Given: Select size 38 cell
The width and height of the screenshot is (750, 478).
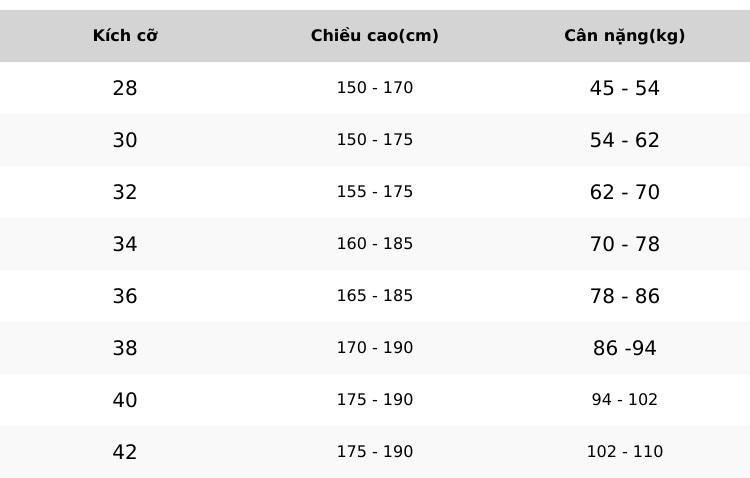Looking at the screenshot, I should coord(125,348).
